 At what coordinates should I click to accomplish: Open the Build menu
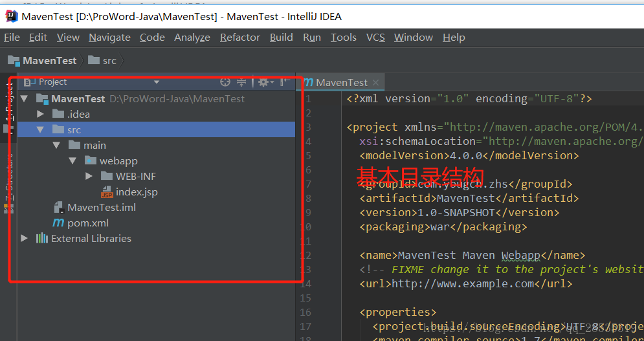282,38
